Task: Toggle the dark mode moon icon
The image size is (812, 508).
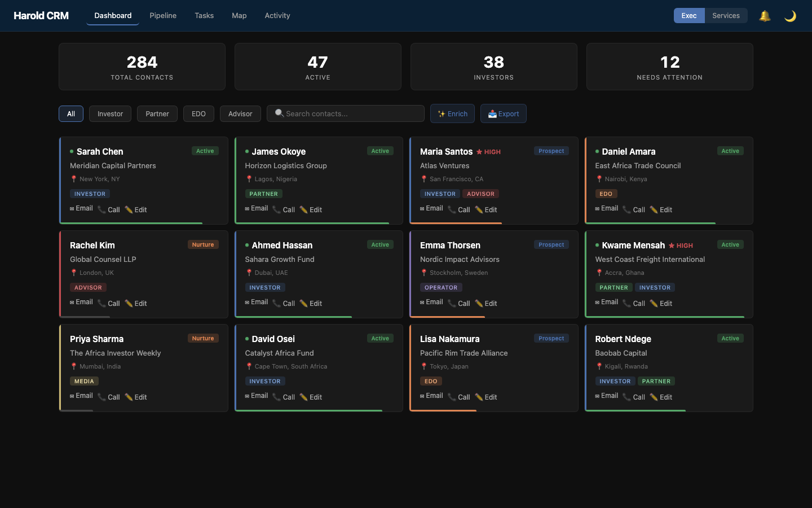Action: tap(790, 16)
